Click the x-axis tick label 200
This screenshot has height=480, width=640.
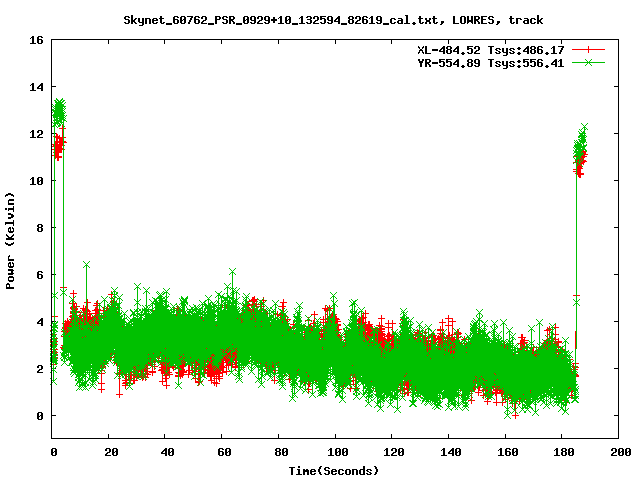coord(620,452)
